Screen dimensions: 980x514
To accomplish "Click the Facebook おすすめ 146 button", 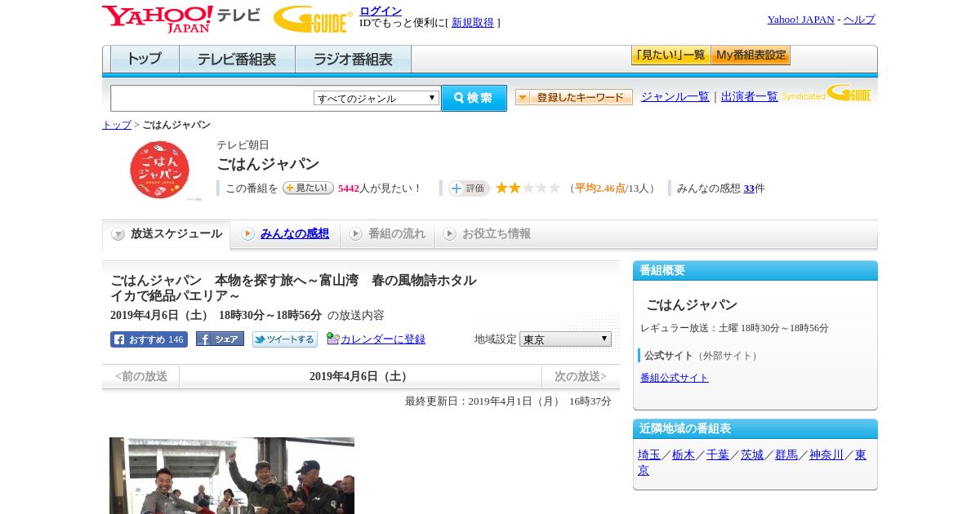I will pos(149,339).
